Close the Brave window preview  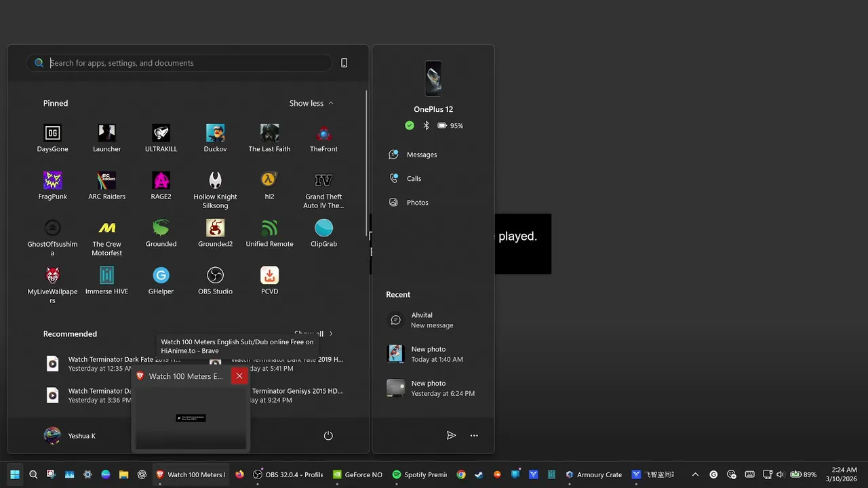239,376
